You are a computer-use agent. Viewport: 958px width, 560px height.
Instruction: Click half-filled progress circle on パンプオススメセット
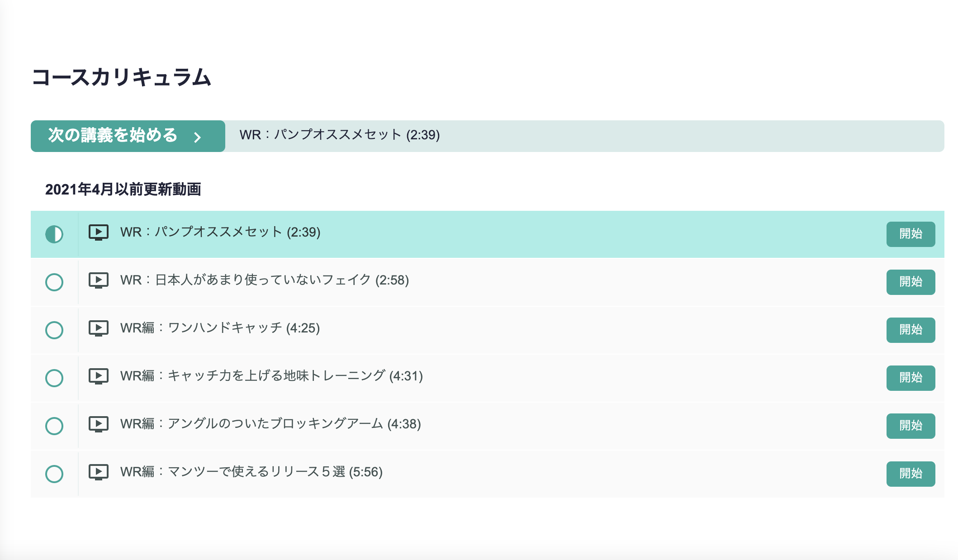[x=54, y=234]
